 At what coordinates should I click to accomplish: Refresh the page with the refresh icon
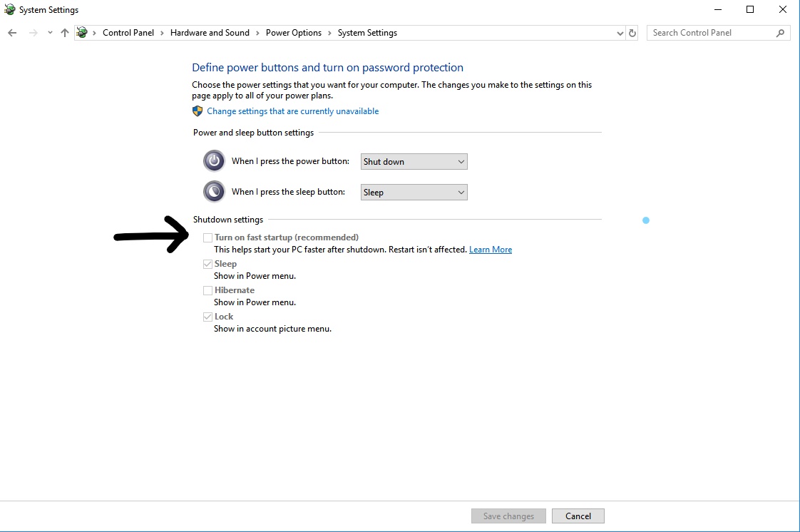point(632,33)
